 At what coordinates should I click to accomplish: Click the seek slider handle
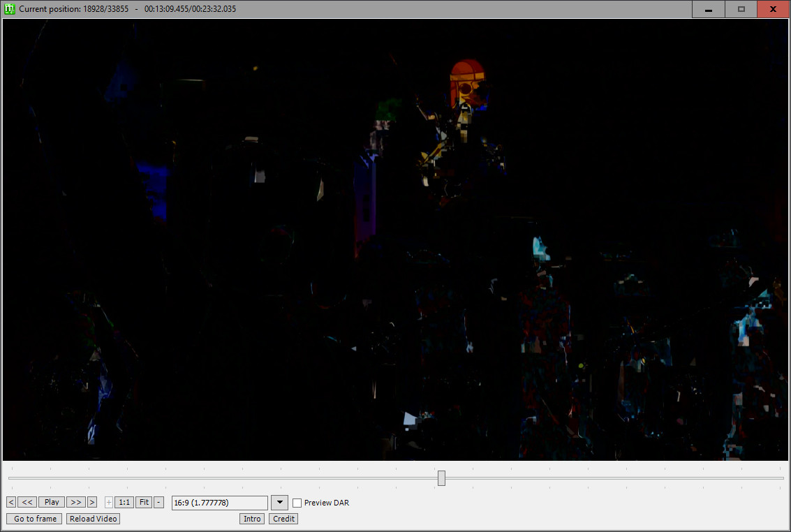pos(441,478)
